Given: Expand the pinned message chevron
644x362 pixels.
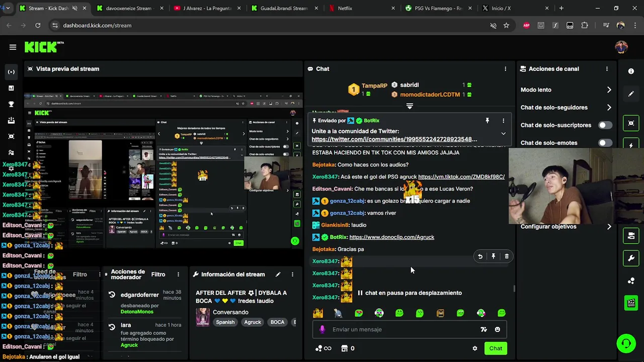Looking at the screenshot, I should (503, 134).
